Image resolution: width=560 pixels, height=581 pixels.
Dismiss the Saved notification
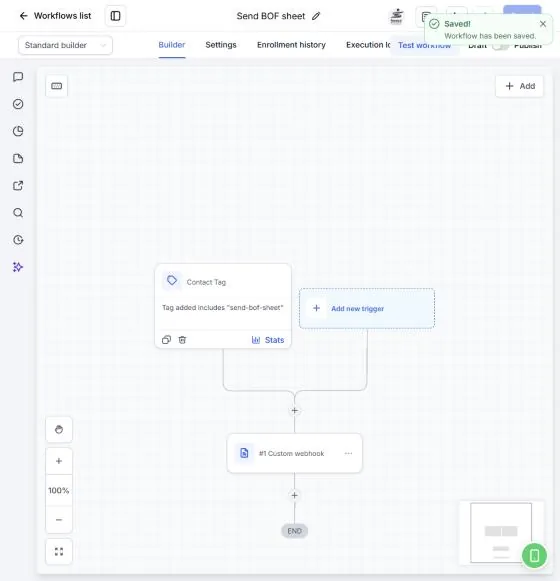[x=543, y=24]
